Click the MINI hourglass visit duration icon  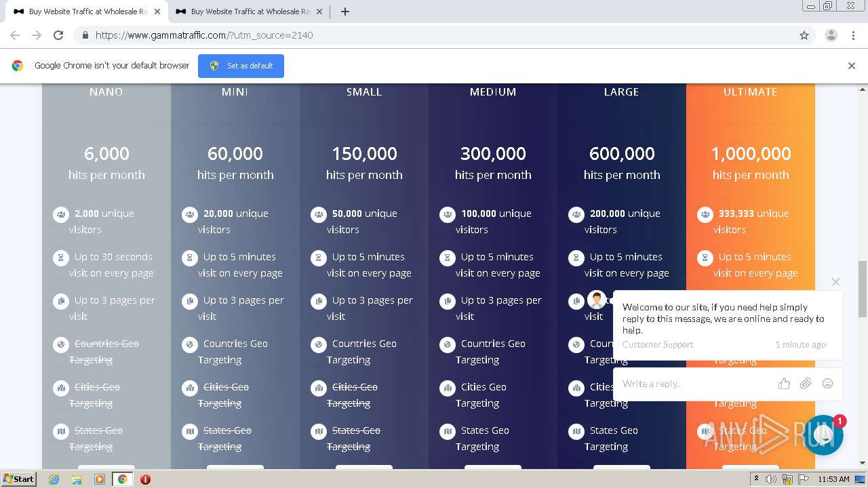[x=190, y=258]
